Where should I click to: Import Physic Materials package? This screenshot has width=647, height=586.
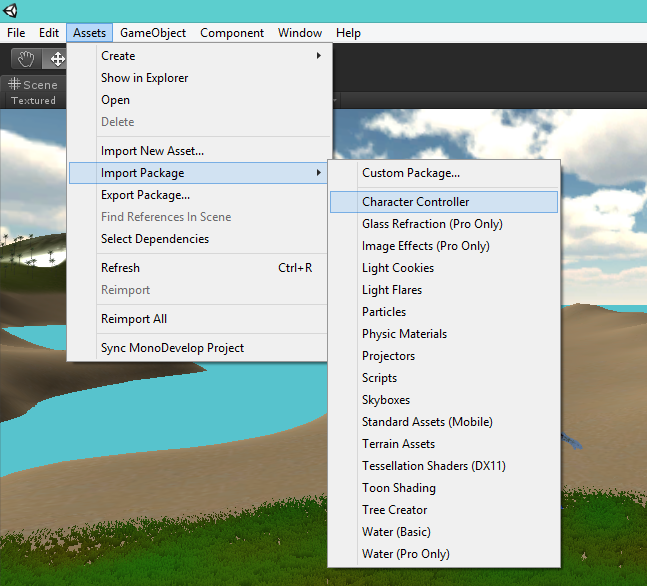(x=444, y=334)
